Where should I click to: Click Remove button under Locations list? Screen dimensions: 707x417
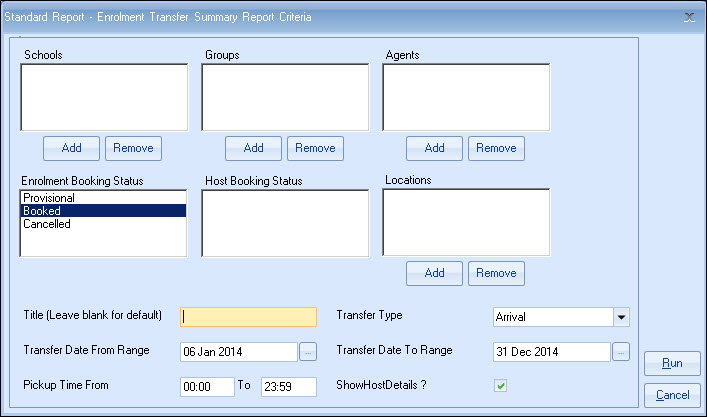click(x=496, y=273)
